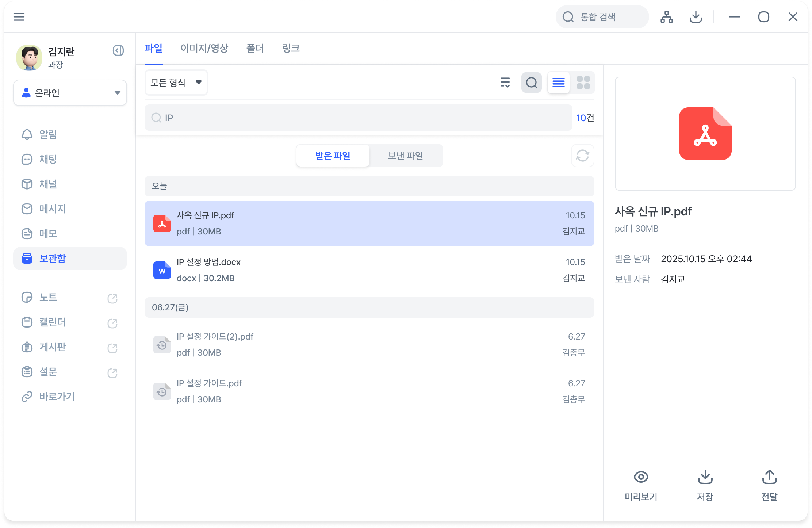Switch to list view layout
The width and height of the screenshot is (812, 528).
click(558, 83)
